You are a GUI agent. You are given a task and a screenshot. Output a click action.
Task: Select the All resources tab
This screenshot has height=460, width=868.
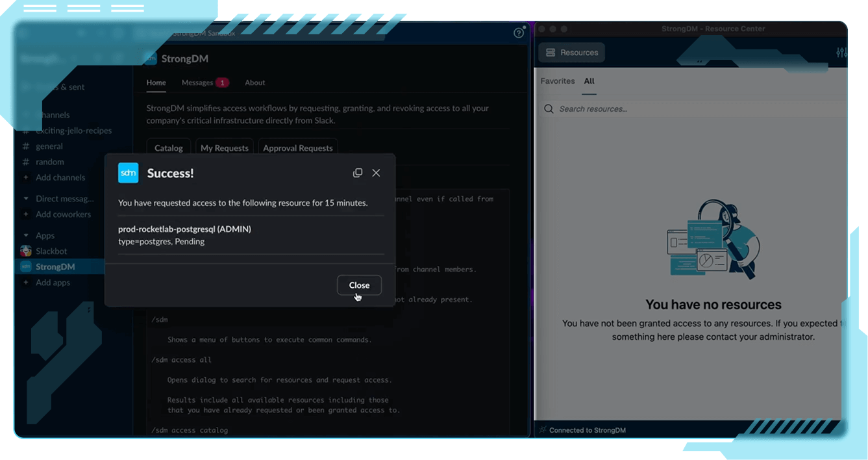(x=589, y=81)
